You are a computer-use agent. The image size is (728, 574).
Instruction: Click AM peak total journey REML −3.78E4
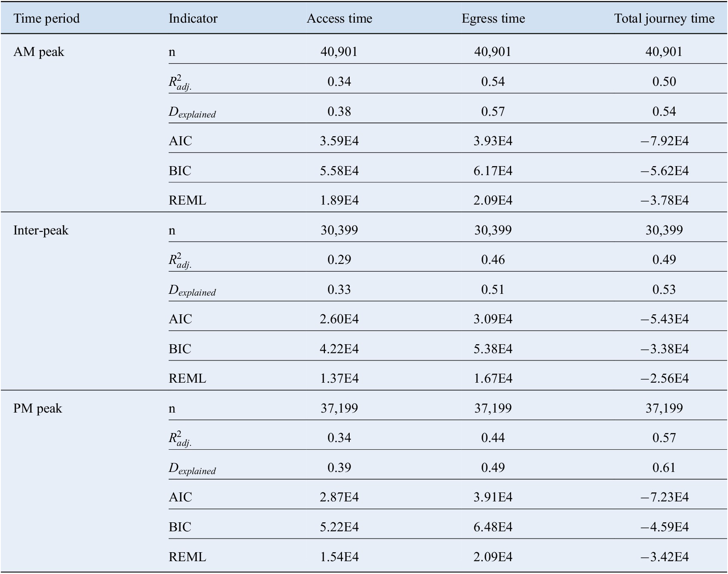[x=664, y=200]
